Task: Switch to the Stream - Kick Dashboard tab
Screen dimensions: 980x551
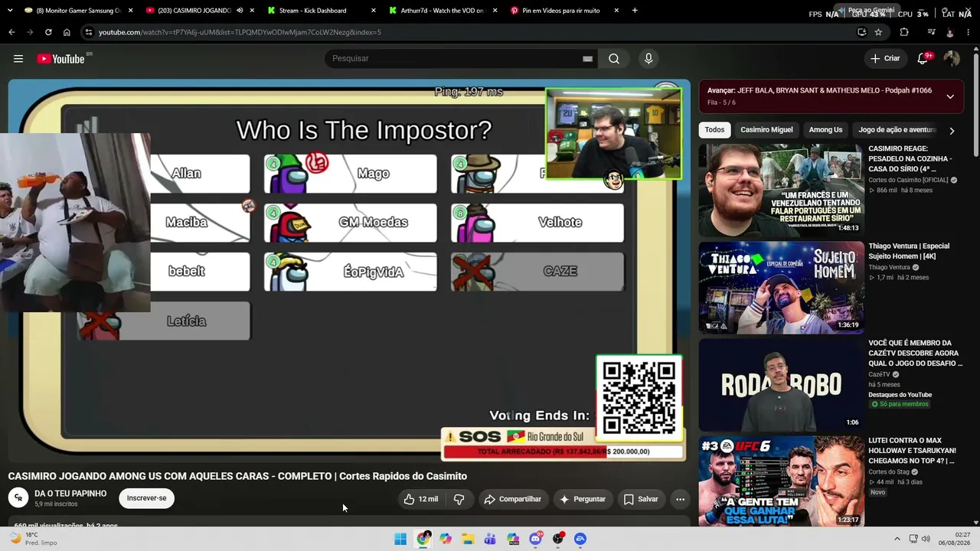Action: 322,11
